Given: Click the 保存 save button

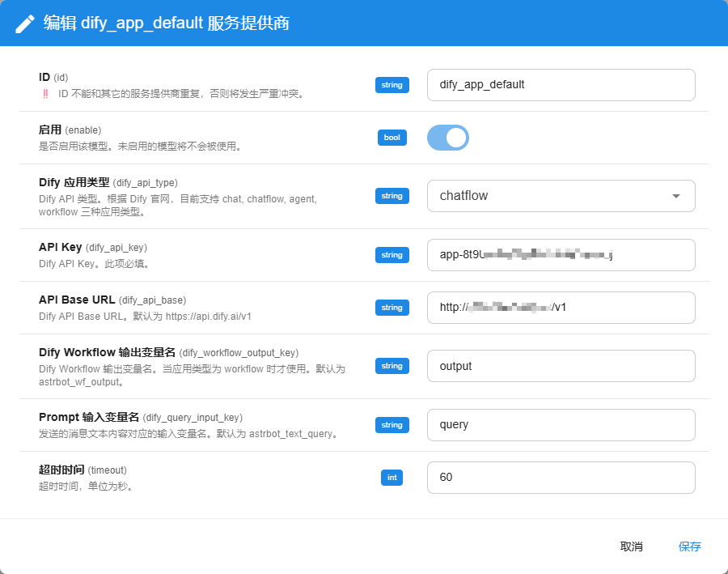Looking at the screenshot, I should [689, 546].
